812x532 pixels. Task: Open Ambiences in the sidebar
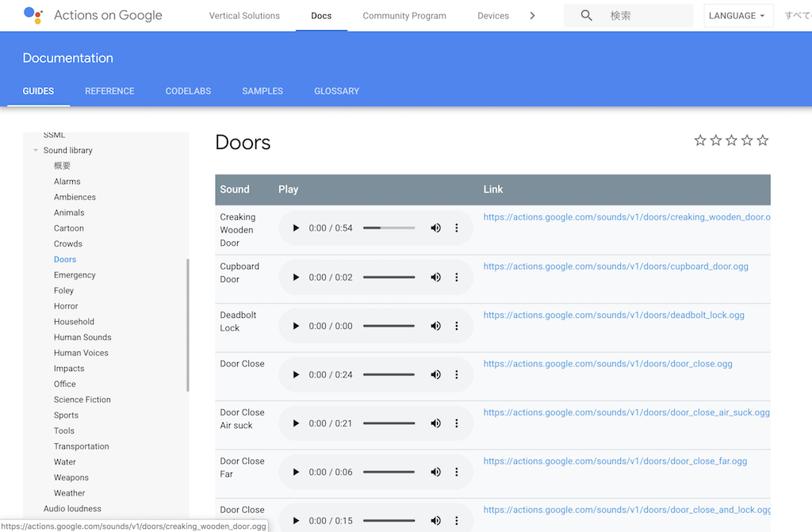click(x=75, y=197)
